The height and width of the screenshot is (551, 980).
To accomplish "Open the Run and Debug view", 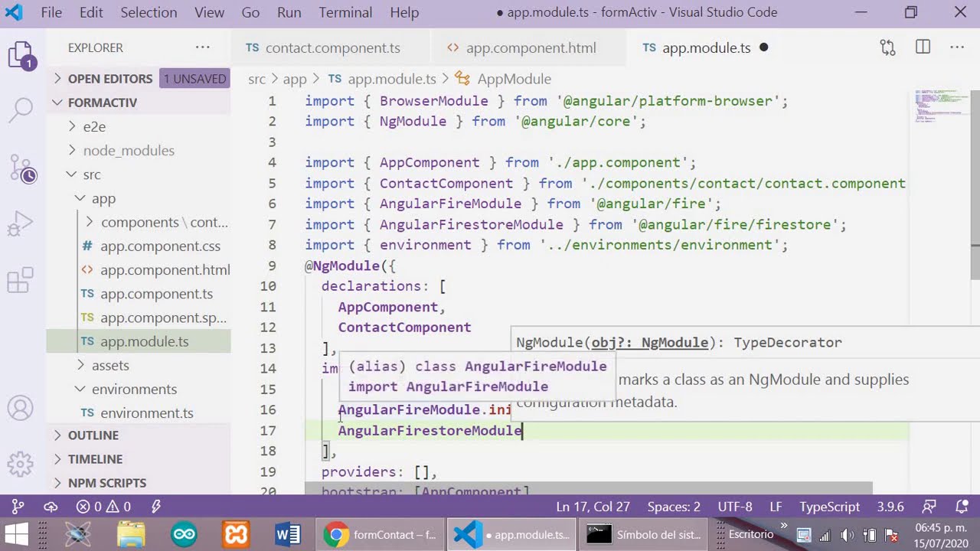I will pyautogui.click(x=21, y=224).
